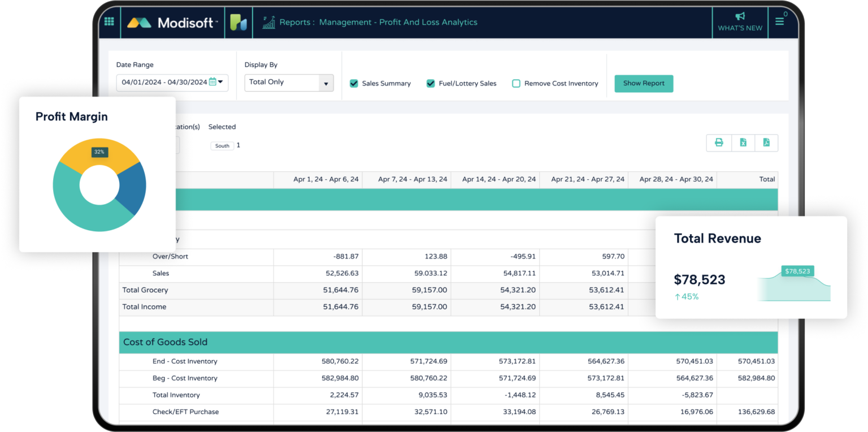The width and height of the screenshot is (868, 432).
Task: Open the hamburger menu with zero notifications
Action: pyautogui.click(x=780, y=22)
